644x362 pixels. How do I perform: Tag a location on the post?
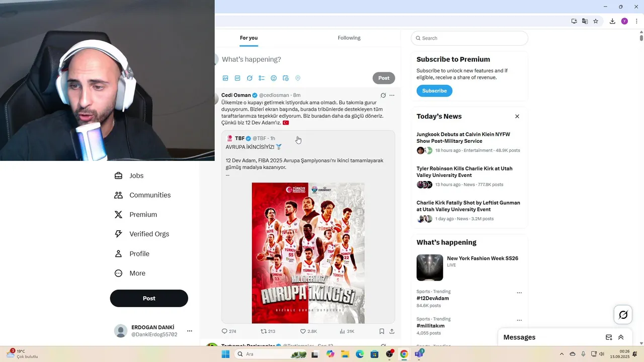pyautogui.click(x=298, y=78)
